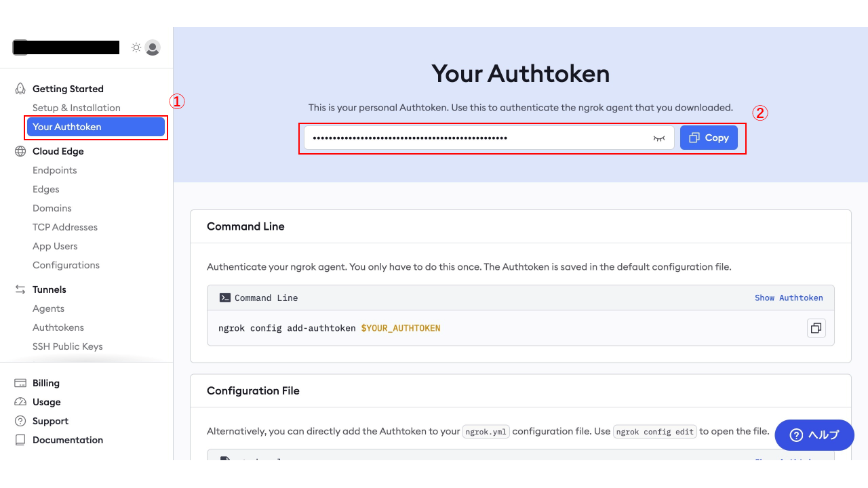Click the Billing card icon
This screenshot has width=868, height=488.
point(20,383)
